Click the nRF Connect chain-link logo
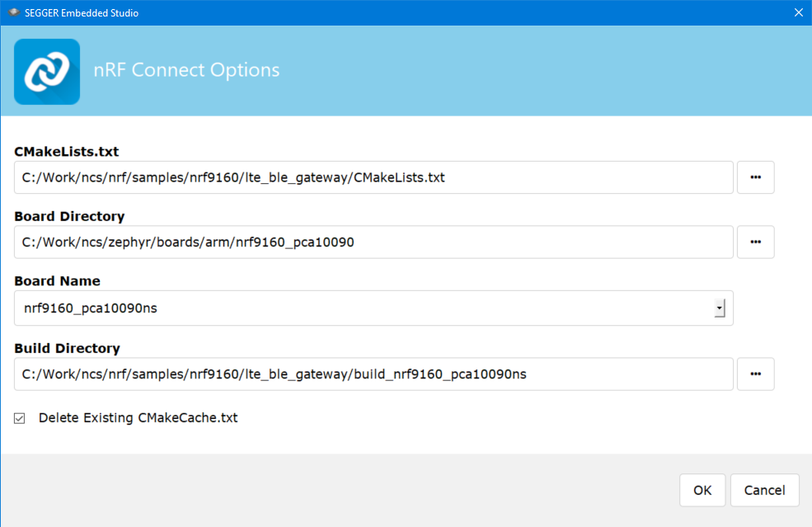Screen dimensions: 812x527 pos(47,72)
